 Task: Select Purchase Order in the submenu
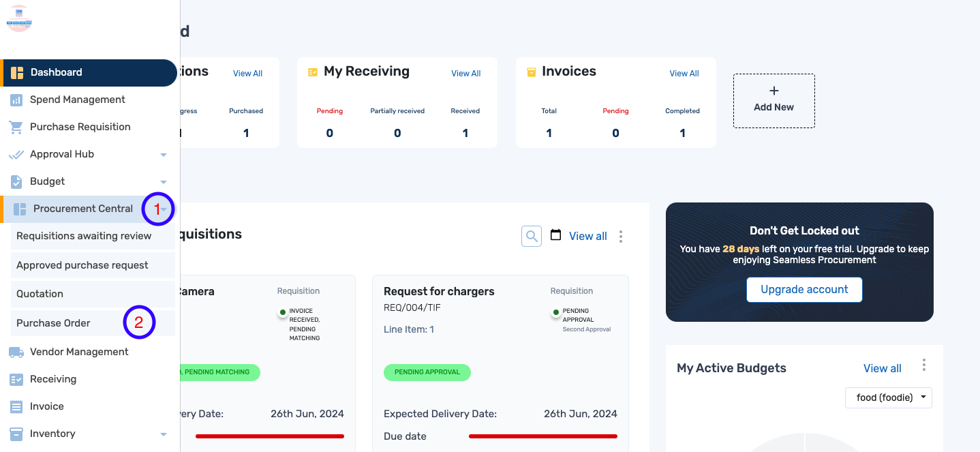pos(54,323)
